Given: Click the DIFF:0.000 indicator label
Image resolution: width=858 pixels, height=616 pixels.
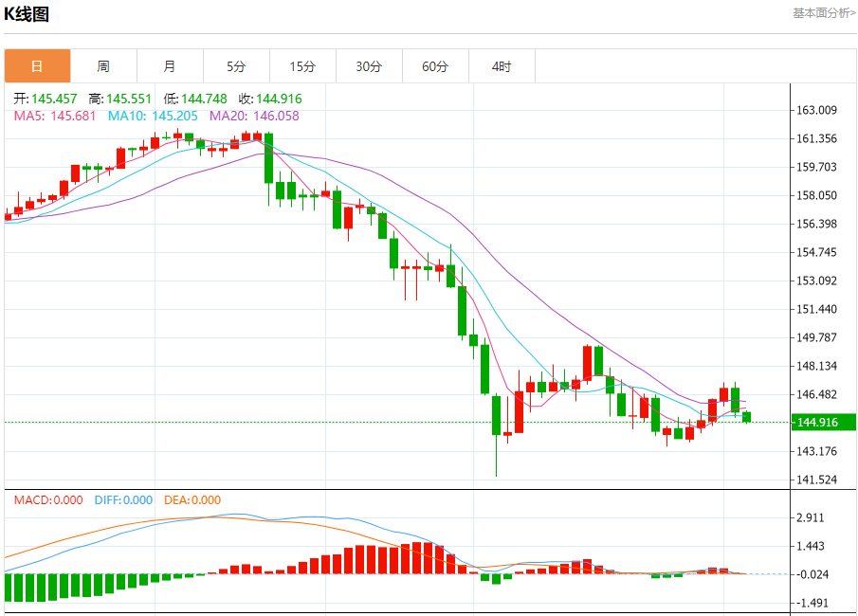Looking at the screenshot, I should tap(123, 500).
